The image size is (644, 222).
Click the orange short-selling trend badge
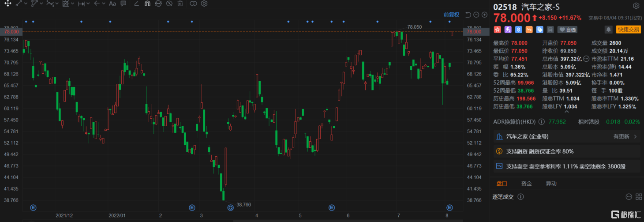529,30
